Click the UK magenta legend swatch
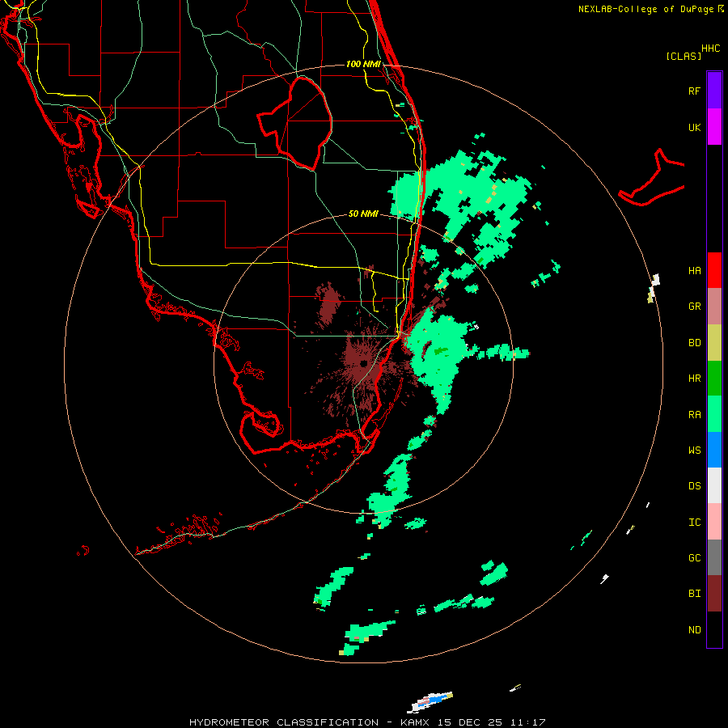The width and height of the screenshot is (728, 728). point(714,127)
